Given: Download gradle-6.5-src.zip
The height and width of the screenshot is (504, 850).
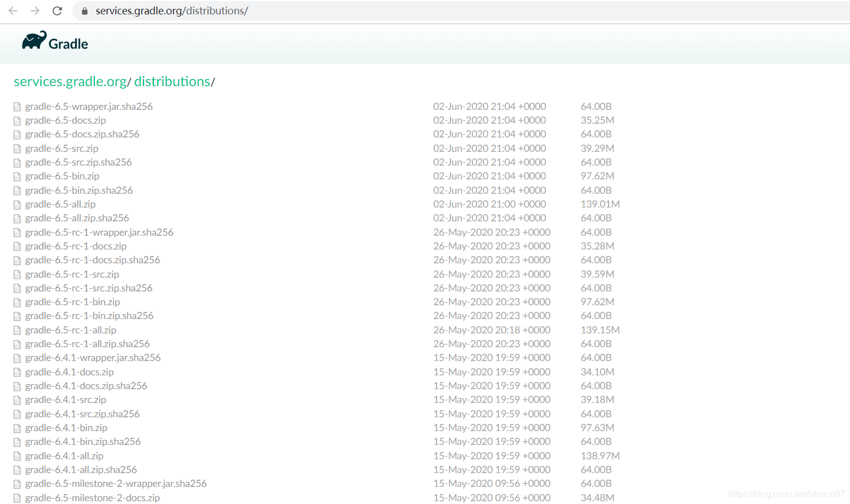Looking at the screenshot, I should (62, 148).
